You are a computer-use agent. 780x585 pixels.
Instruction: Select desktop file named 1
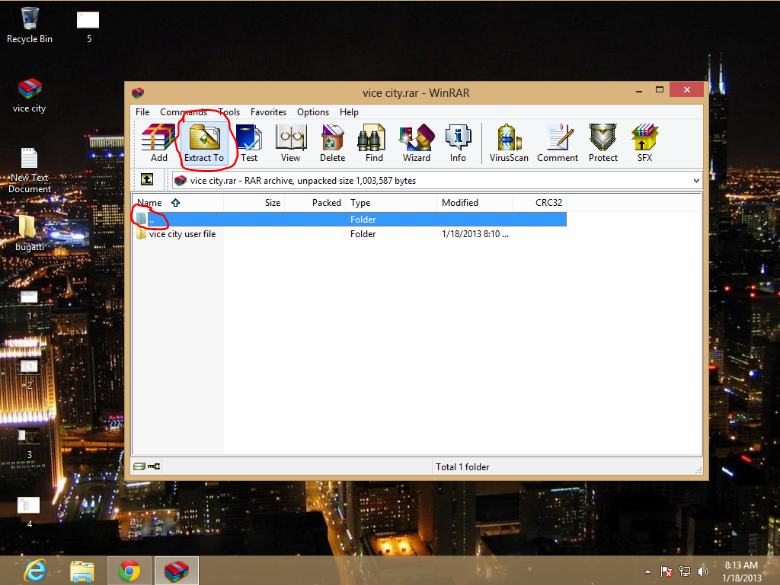[29, 304]
